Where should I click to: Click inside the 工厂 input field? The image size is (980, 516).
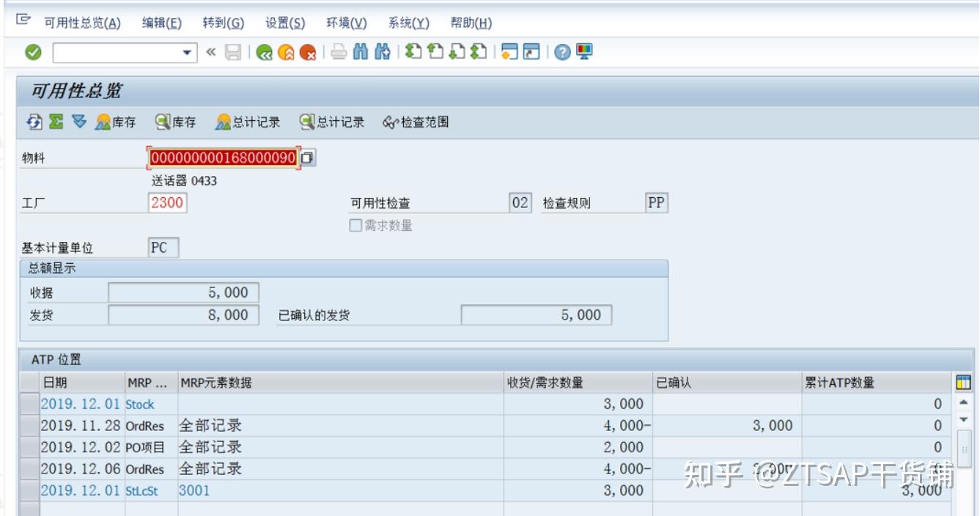tap(169, 202)
